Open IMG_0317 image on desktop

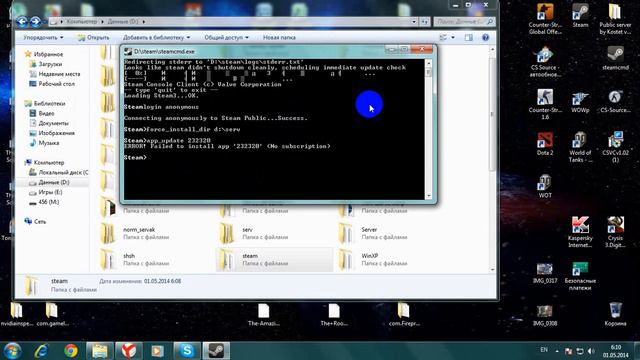pos(545,273)
